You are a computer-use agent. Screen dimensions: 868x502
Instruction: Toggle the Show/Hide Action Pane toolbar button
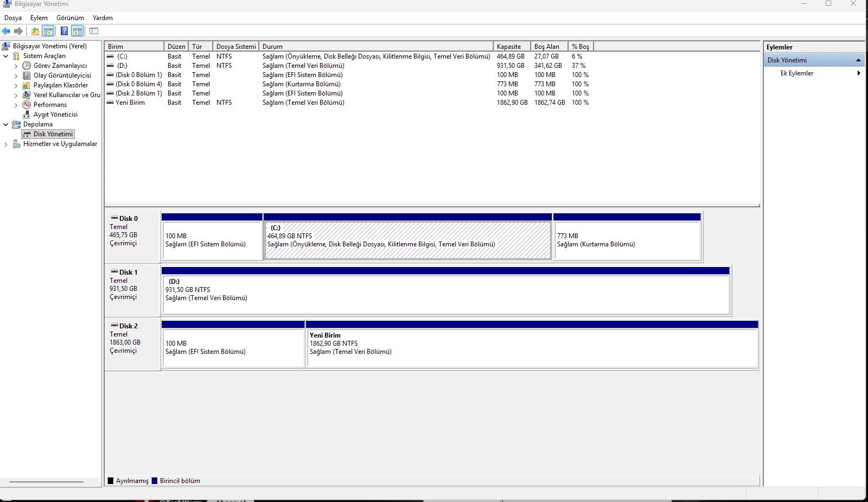pos(78,31)
